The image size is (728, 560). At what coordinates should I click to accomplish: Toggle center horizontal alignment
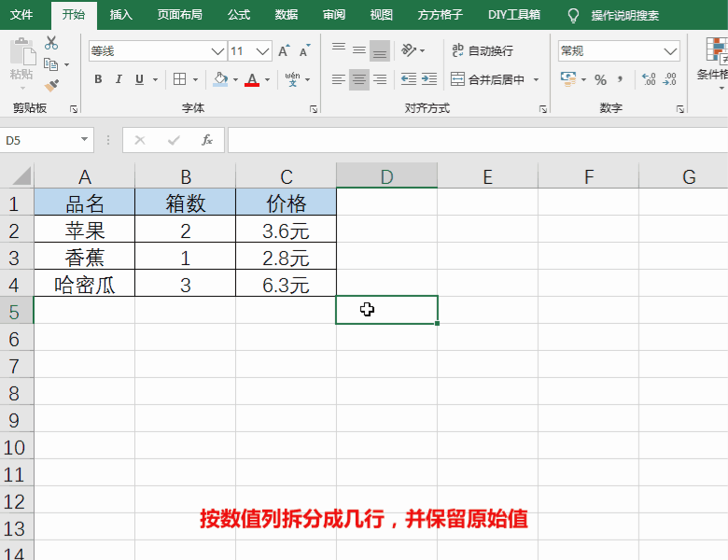click(359, 80)
